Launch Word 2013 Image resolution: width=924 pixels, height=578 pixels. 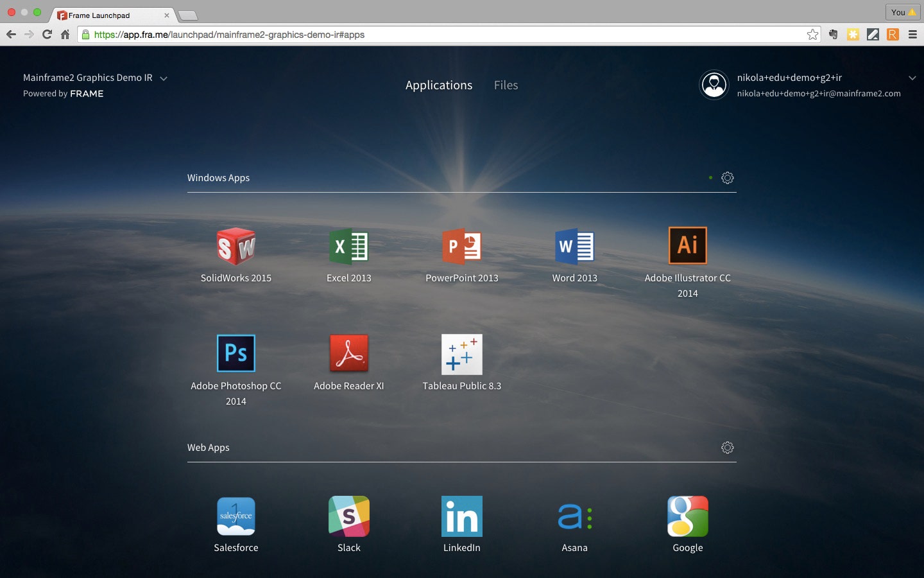tap(575, 247)
